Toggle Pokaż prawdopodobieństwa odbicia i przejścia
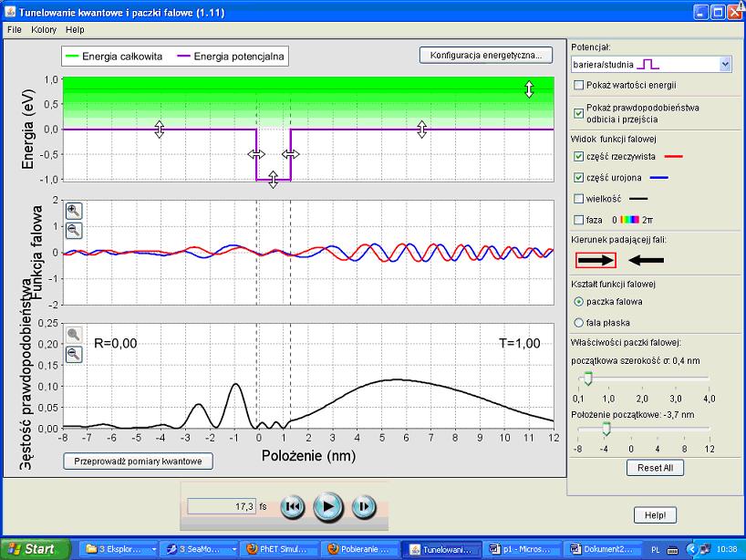This screenshot has width=746, height=560. click(578, 113)
